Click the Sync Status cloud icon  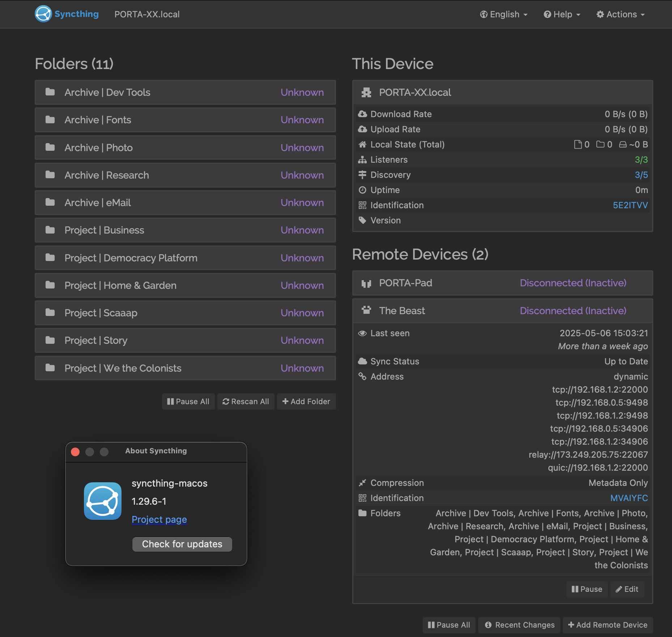click(x=362, y=362)
